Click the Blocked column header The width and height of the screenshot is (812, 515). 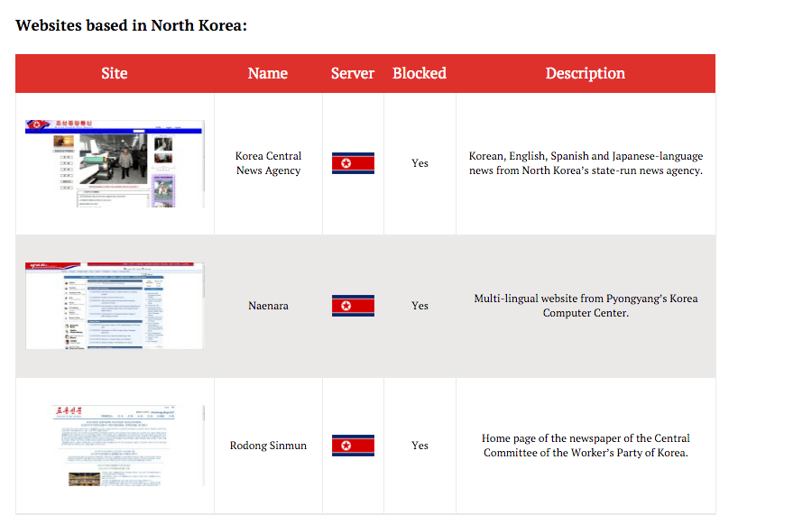[x=420, y=73]
